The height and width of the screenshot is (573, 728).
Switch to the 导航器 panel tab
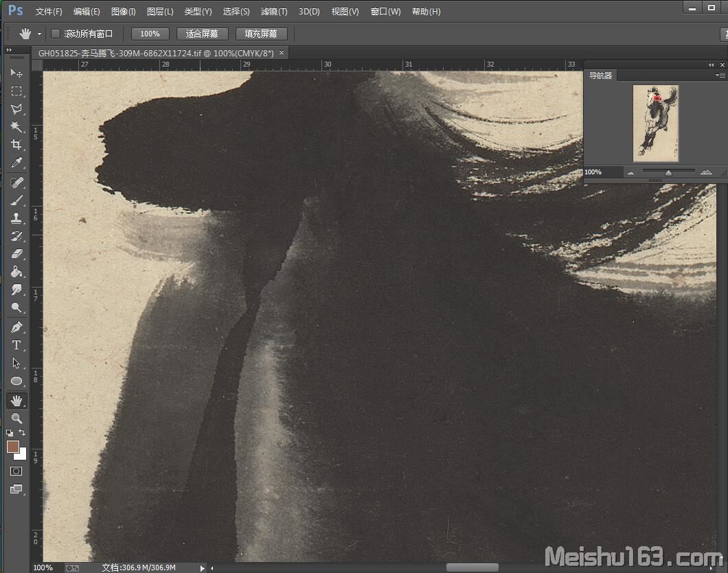click(600, 75)
